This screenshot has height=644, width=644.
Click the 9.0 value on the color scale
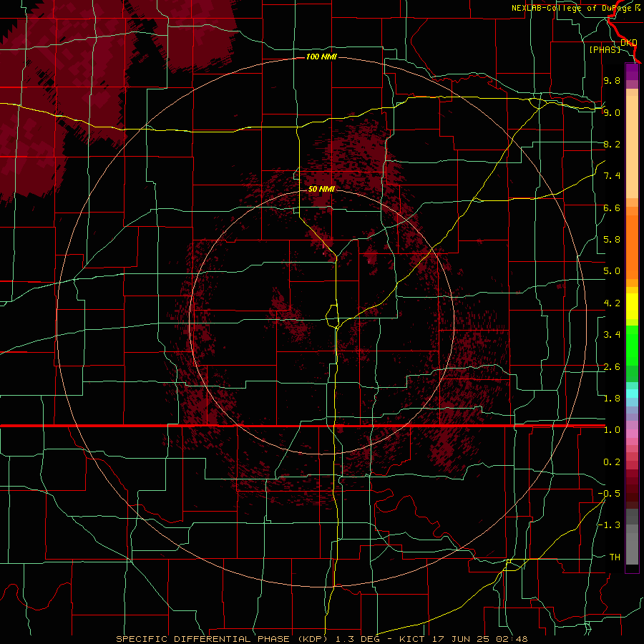tap(612, 112)
